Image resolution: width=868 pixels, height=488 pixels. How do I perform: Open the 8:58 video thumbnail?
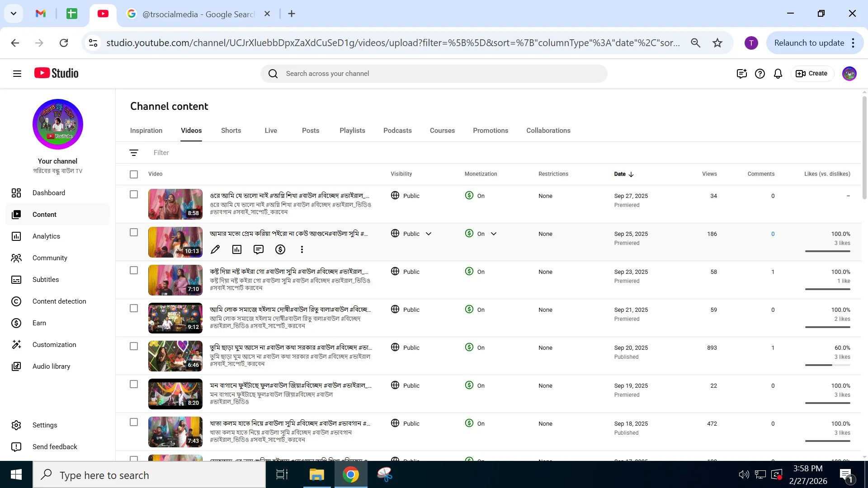[x=175, y=204]
